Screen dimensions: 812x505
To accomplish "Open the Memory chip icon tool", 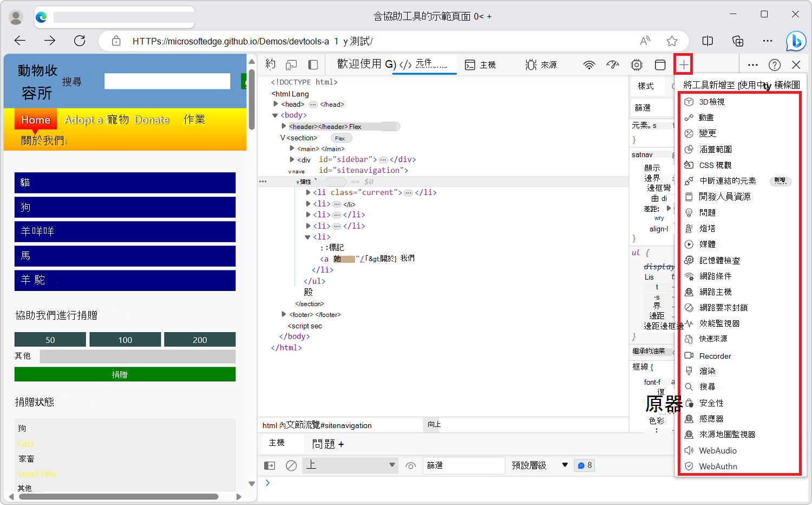I will [637, 65].
